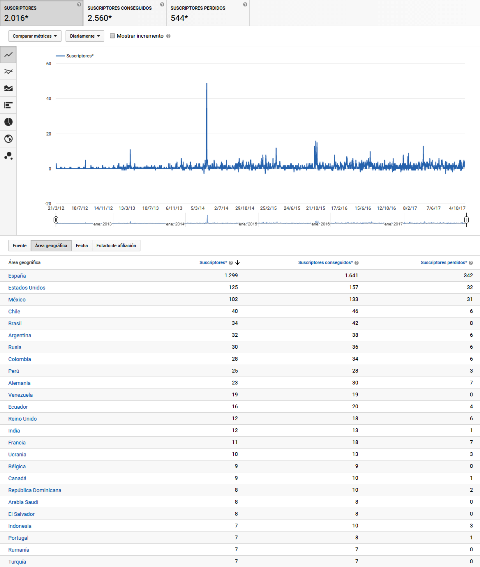The image size is (480, 567).
Task: Open Ecuador country link
Action: [18, 407]
